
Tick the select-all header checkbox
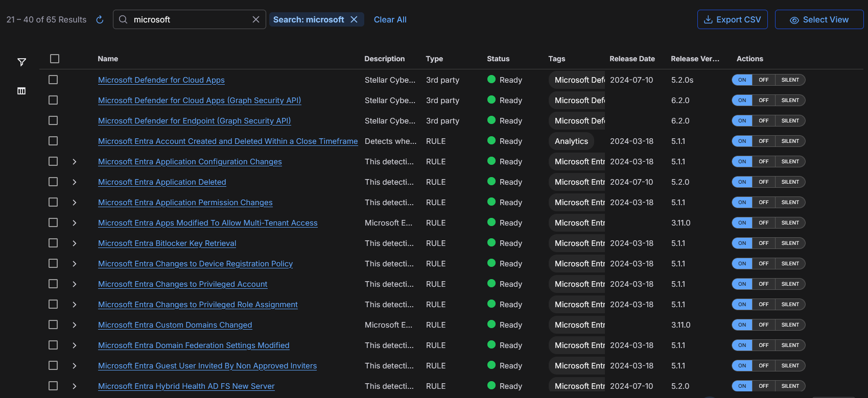point(55,59)
